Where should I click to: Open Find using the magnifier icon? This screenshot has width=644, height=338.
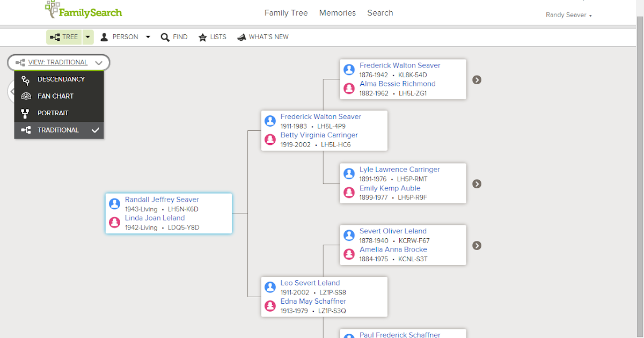165,37
